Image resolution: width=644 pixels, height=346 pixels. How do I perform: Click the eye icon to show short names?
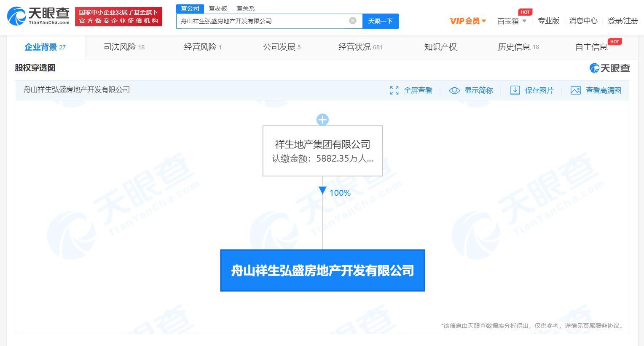pos(454,90)
